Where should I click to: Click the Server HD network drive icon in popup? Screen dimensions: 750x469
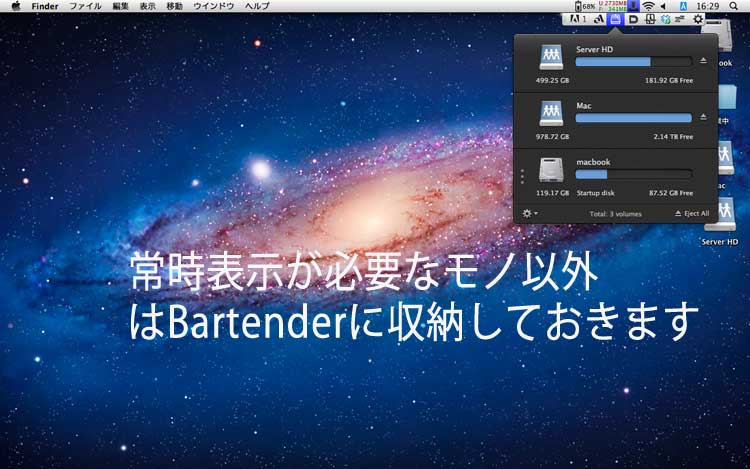[x=551, y=56]
